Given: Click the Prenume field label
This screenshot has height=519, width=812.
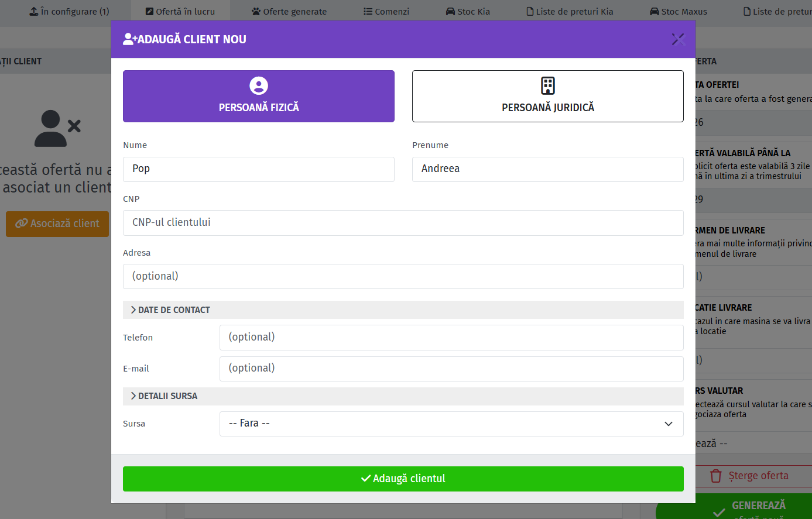Looking at the screenshot, I should point(430,145).
